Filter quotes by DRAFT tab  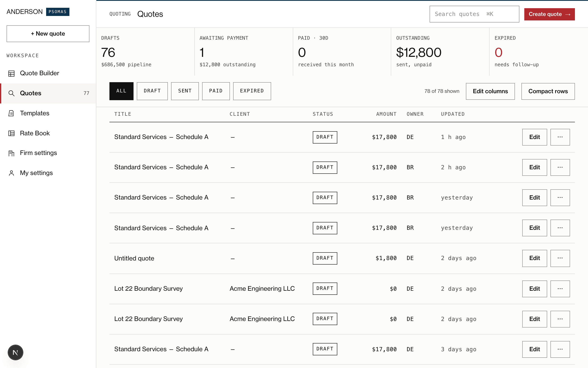point(152,91)
